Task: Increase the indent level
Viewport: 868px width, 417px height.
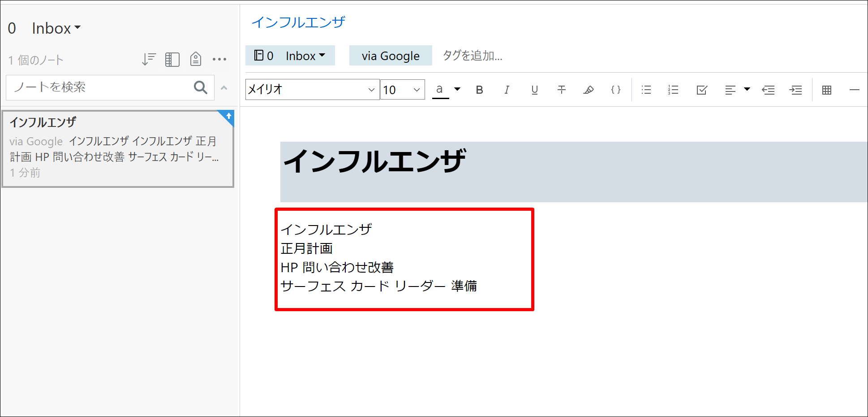Action: point(795,90)
